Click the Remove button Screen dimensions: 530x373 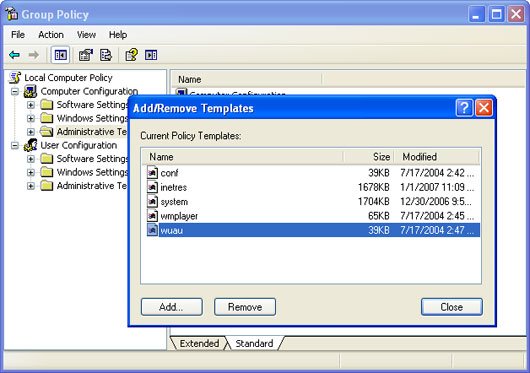tap(245, 307)
